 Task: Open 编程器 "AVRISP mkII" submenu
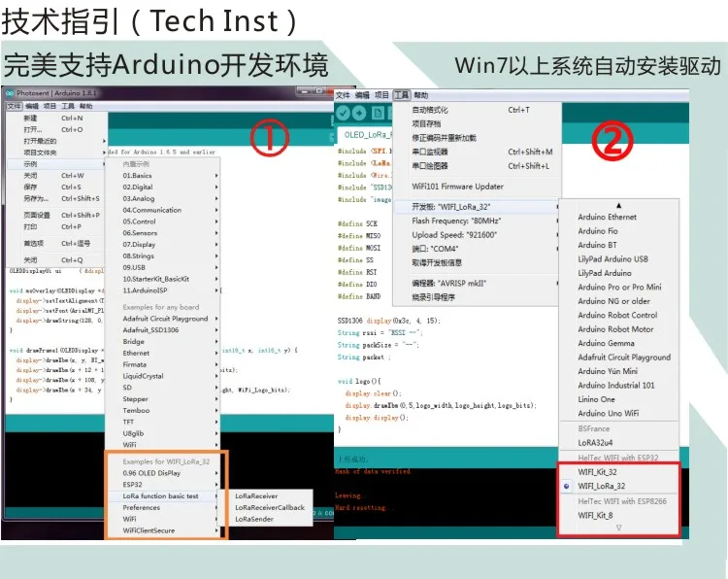(x=477, y=283)
